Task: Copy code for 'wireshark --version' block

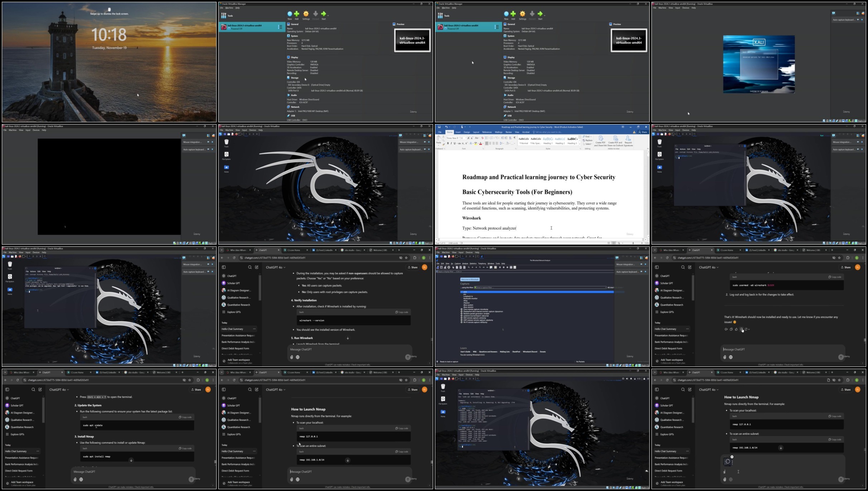Action: (402, 312)
